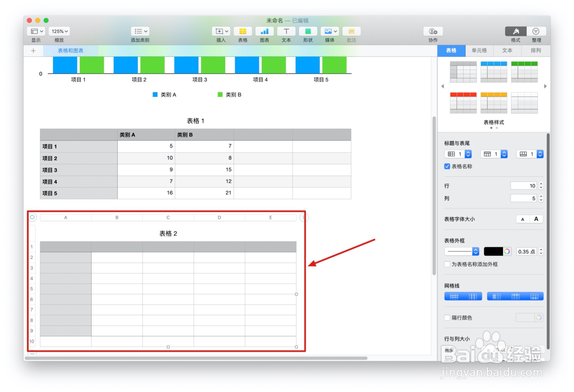Select the red table style thumbnail

point(463,102)
